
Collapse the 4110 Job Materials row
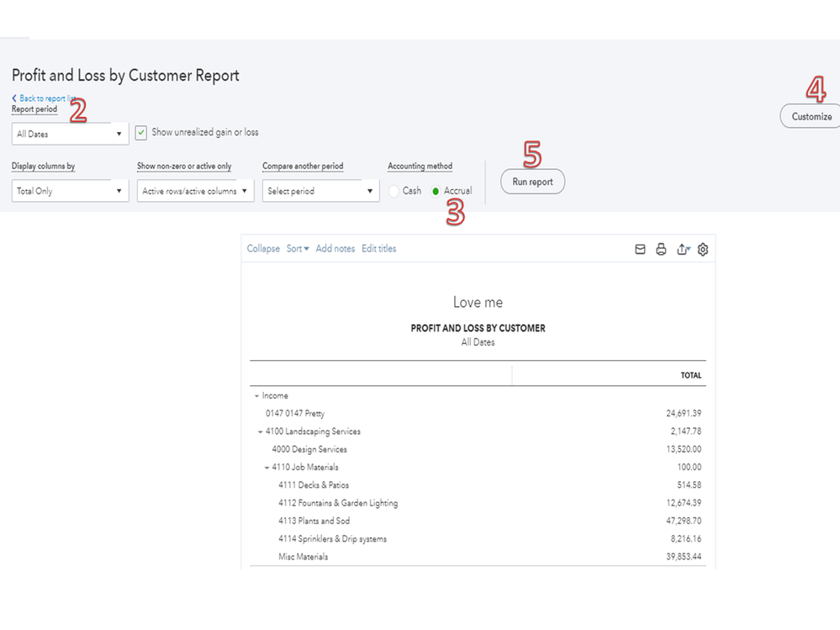pyautogui.click(x=267, y=468)
